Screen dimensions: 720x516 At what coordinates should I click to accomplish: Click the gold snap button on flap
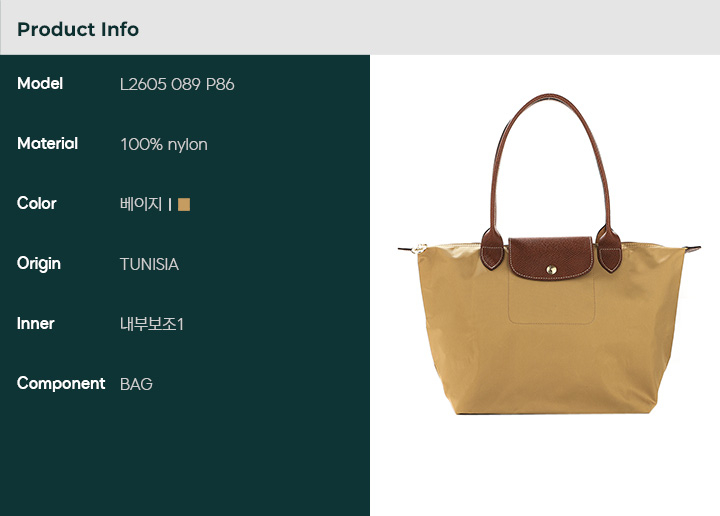(551, 269)
